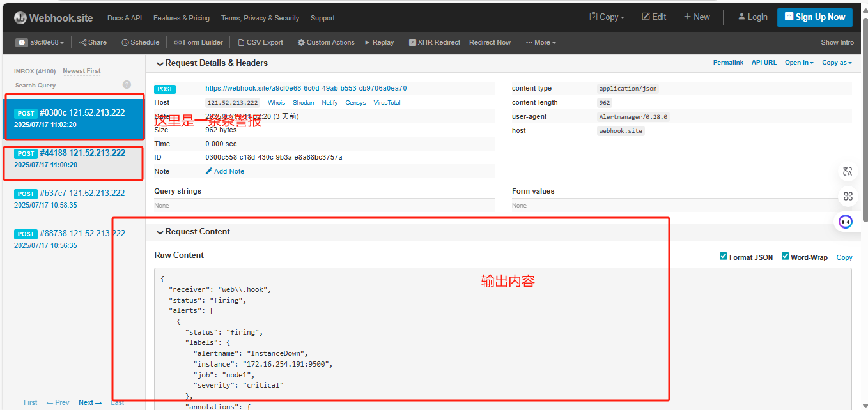Copy raw content via Copy link

tap(844, 257)
